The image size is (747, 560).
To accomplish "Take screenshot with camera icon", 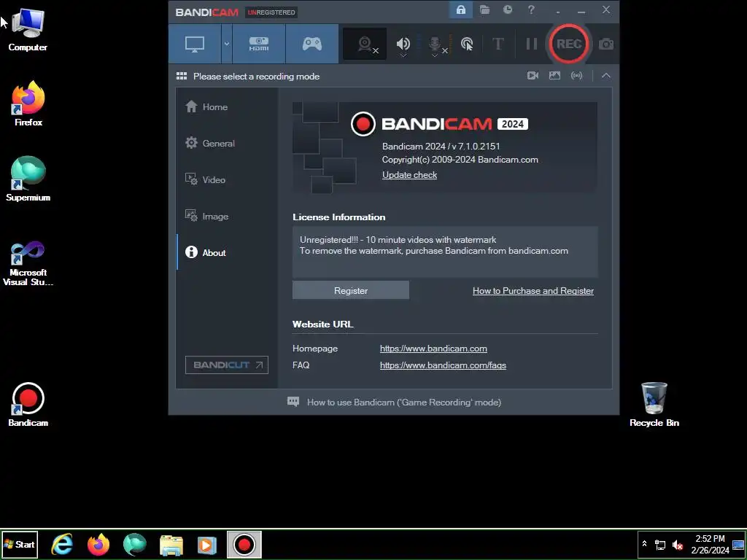I will coord(606,44).
